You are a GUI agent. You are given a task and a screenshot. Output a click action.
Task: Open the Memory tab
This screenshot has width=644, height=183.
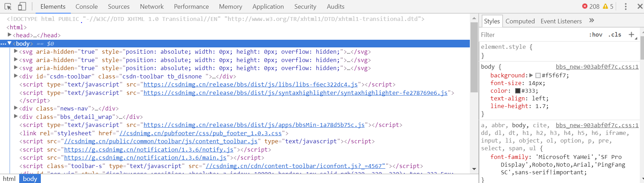[230, 7]
